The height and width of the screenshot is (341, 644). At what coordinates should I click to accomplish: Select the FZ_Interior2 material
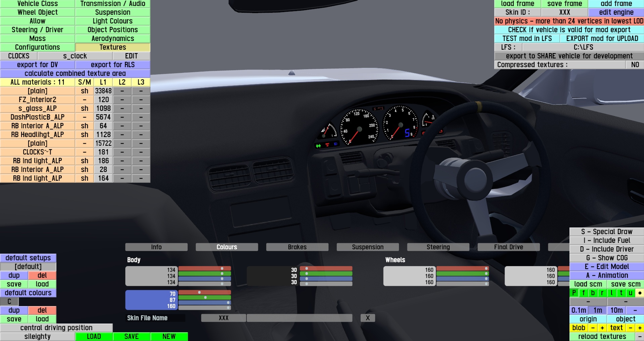tap(37, 99)
